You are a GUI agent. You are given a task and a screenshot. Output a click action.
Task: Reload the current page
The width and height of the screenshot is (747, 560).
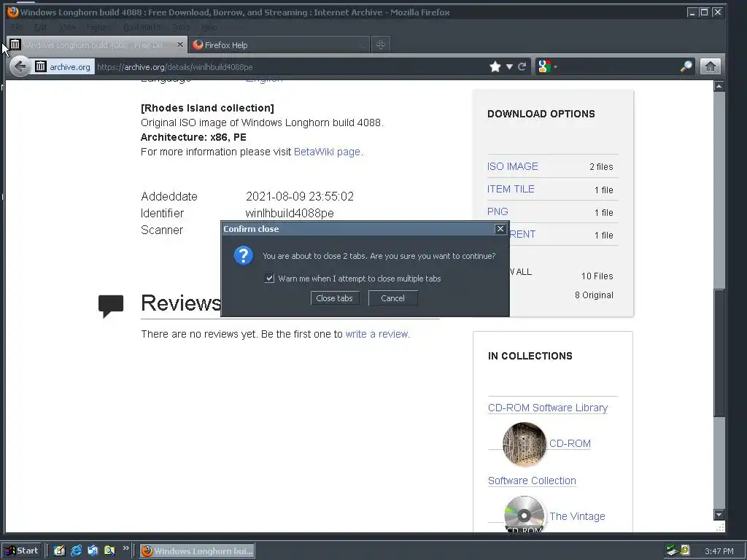click(522, 66)
